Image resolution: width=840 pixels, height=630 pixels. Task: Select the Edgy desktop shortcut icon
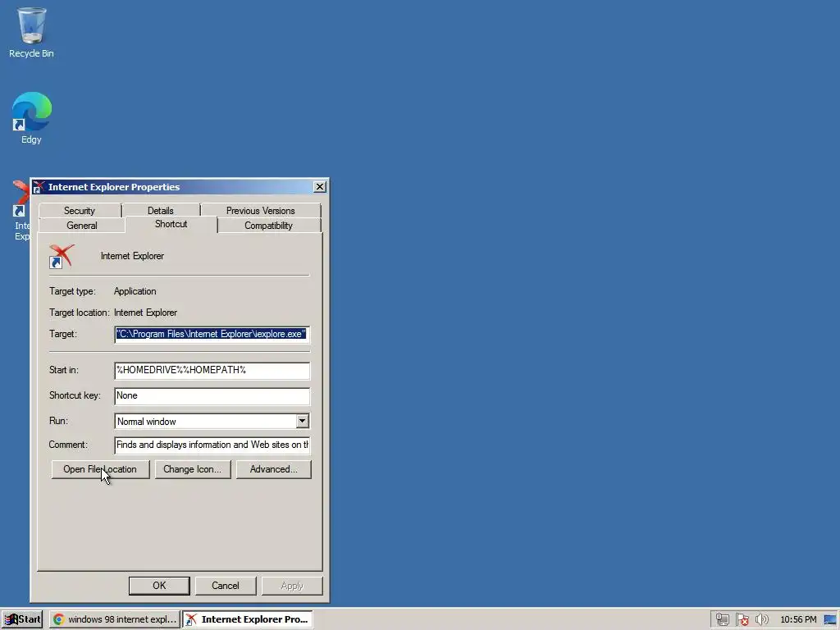tap(31, 118)
